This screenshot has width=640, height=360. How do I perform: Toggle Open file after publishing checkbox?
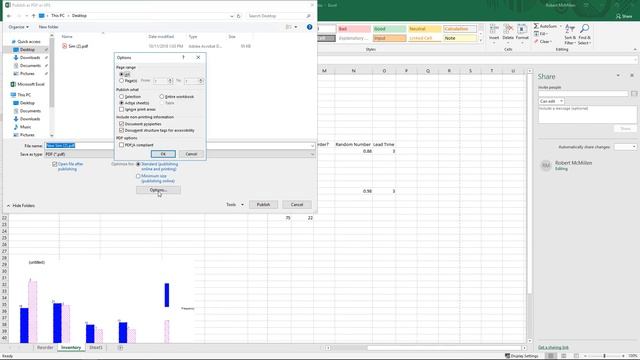tap(55, 164)
